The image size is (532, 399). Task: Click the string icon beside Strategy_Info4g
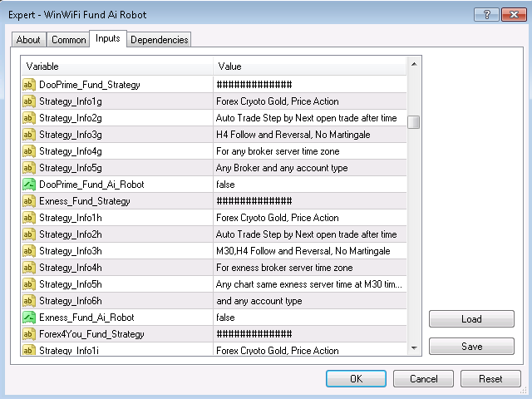tap(29, 151)
